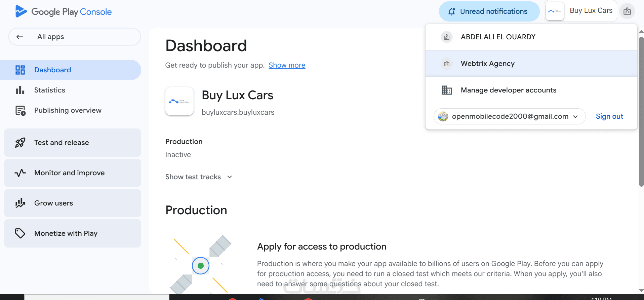644x300 pixels.
Task: Switch to ABDELALI EL OUARDY developer account
Action: [x=531, y=37]
